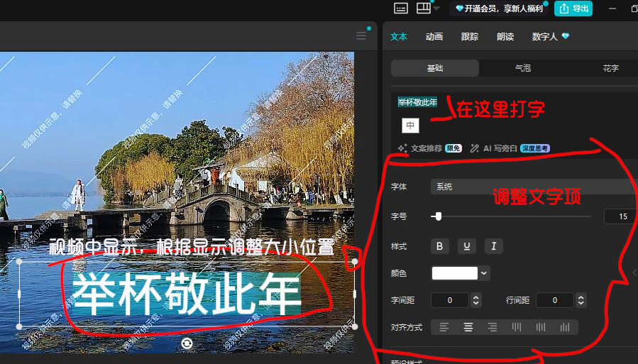Toggle bold text style
Viewport: 638px width, 364px height.
point(441,246)
